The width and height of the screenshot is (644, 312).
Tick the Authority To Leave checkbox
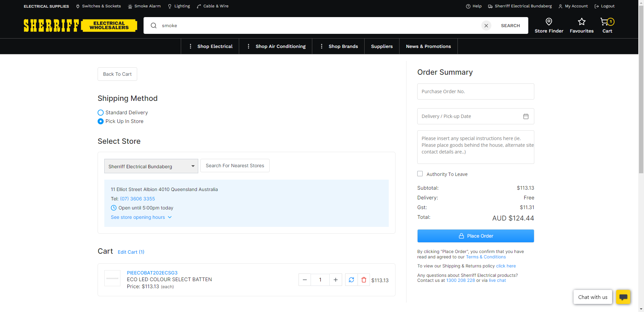tap(420, 174)
